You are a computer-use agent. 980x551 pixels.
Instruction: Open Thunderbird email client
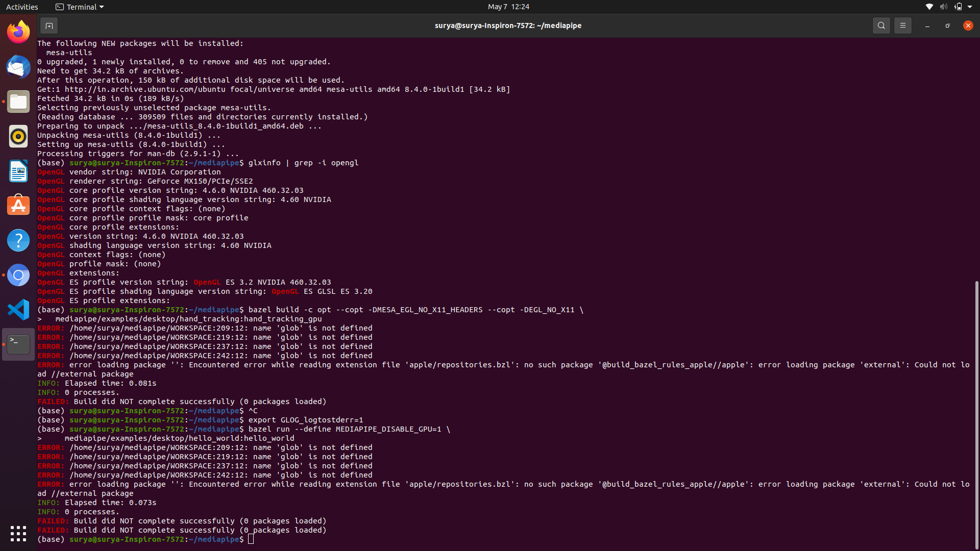click(18, 67)
